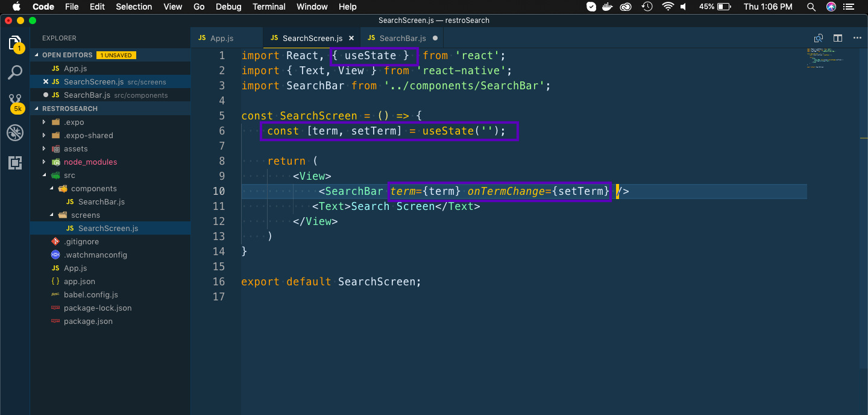Open the package-lock.json file
The width and height of the screenshot is (868, 415).
pos(111,308)
